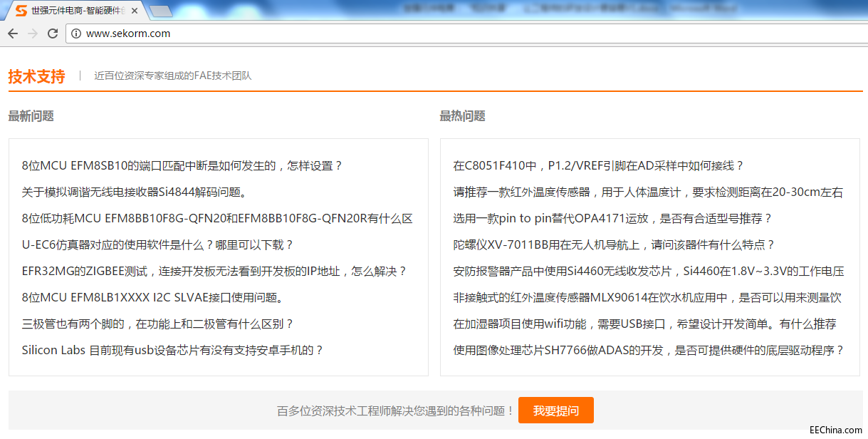This screenshot has height=439, width=868.
Task: Click the 技术支持 section heading
Action: 36,76
